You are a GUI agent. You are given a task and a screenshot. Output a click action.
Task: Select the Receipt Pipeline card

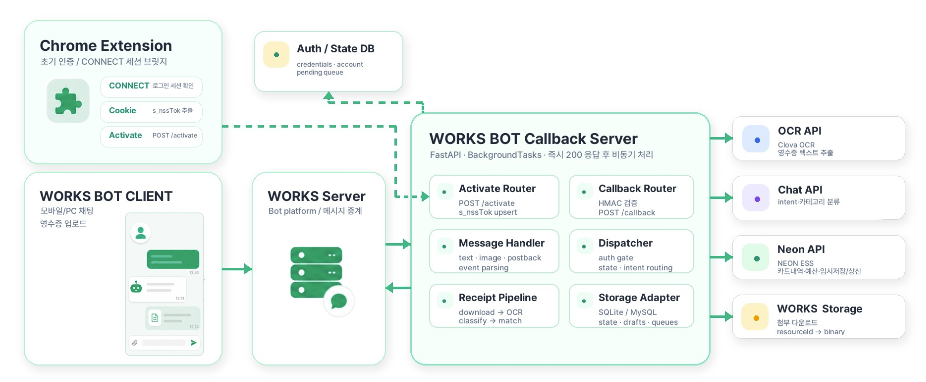click(494, 305)
